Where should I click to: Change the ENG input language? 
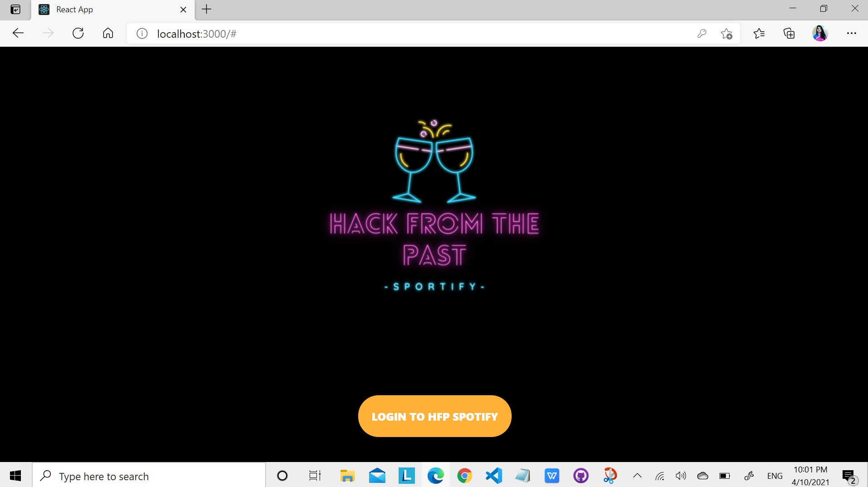pos(774,476)
